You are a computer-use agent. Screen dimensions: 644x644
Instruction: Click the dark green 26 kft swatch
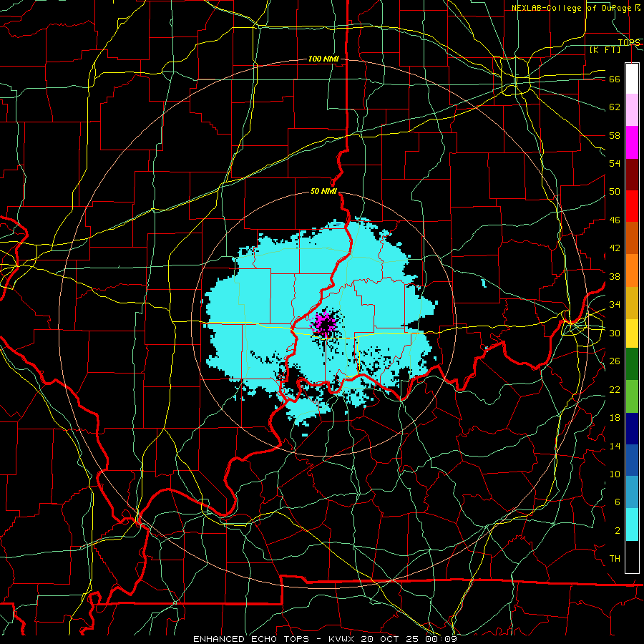click(x=632, y=364)
